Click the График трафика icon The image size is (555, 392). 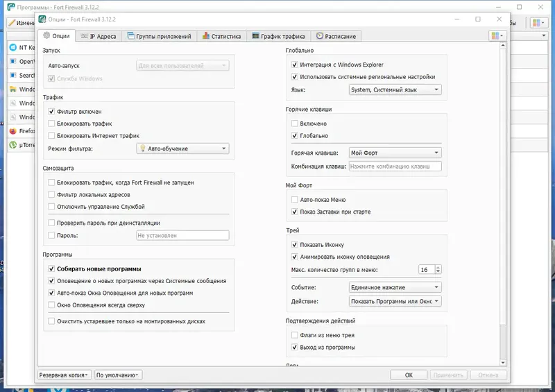[x=255, y=36]
